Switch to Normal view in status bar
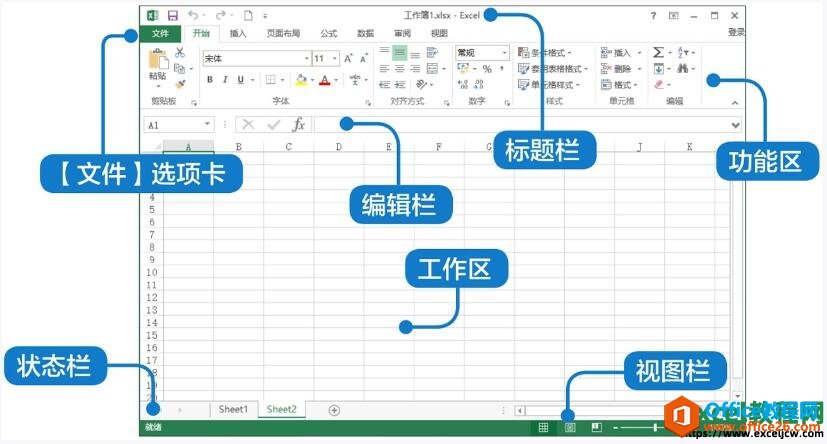The height and width of the screenshot is (444, 827). click(x=543, y=428)
